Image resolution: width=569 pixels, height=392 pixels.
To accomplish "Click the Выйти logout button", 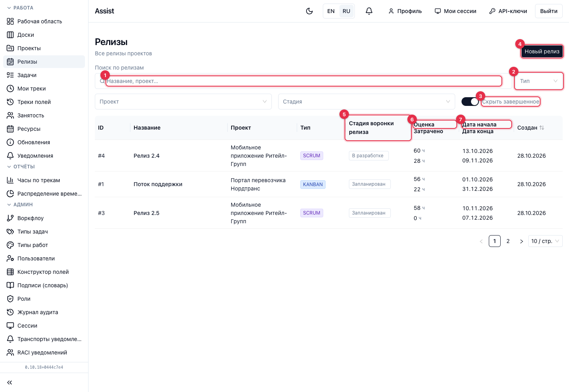I will tap(549, 11).
